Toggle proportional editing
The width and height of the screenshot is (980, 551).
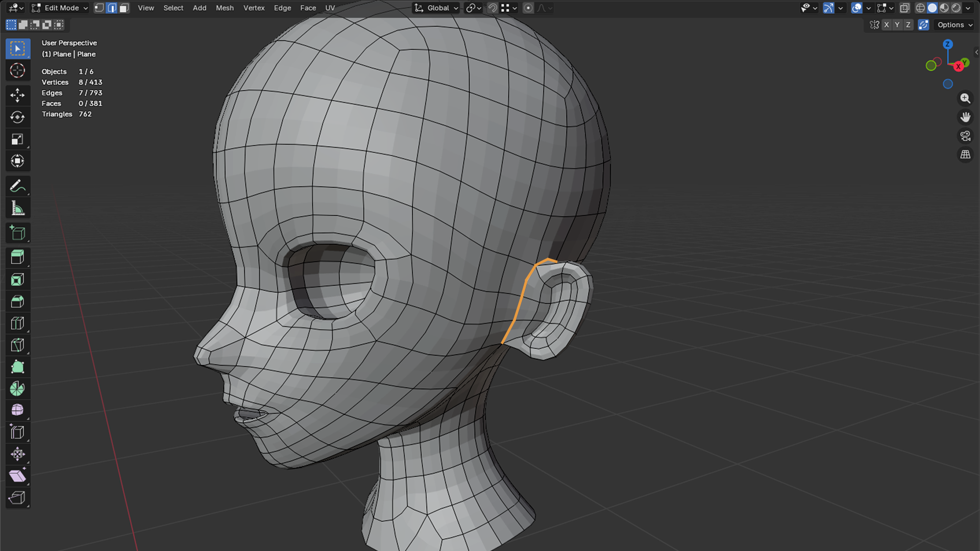(528, 8)
